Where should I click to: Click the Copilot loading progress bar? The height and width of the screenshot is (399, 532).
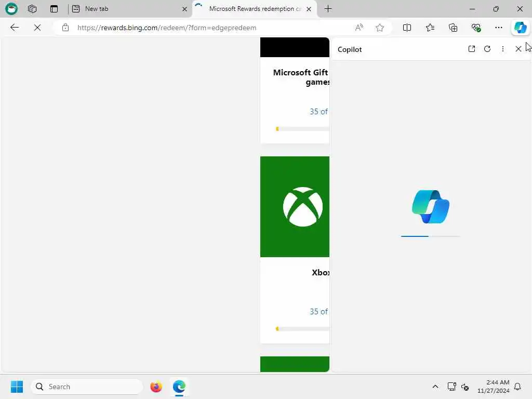pos(430,236)
